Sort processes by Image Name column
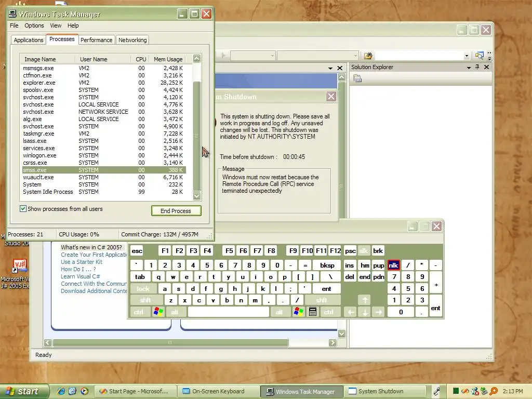The image size is (532, 399). [x=47, y=59]
